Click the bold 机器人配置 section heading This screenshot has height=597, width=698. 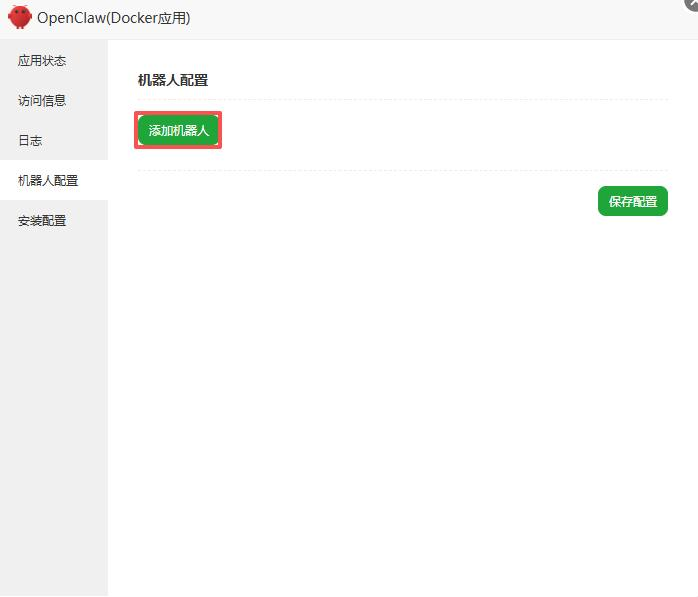tap(173, 80)
